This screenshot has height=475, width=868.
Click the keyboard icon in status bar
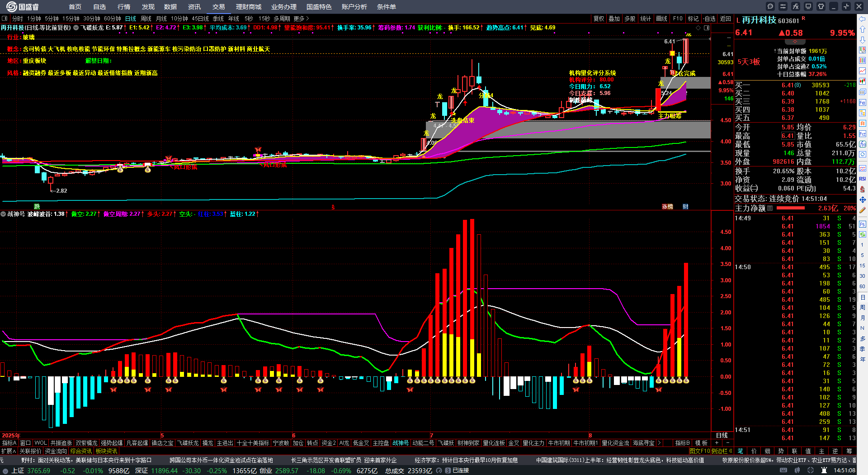(783, 470)
